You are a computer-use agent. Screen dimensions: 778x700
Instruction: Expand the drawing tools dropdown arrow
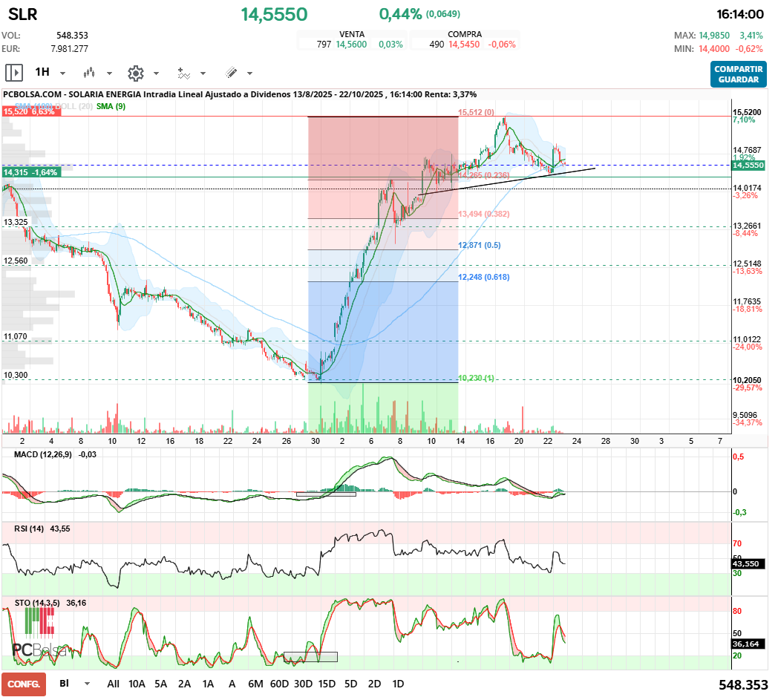pos(249,73)
